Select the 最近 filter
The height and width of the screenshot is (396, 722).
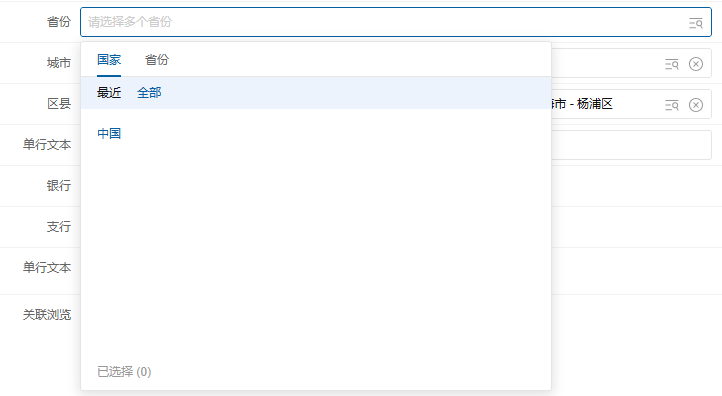point(109,93)
